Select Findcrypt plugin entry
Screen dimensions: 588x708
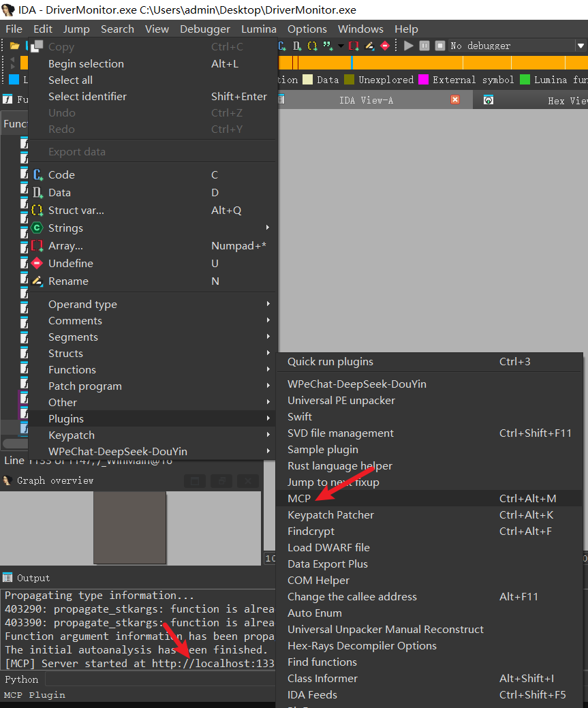coord(315,531)
